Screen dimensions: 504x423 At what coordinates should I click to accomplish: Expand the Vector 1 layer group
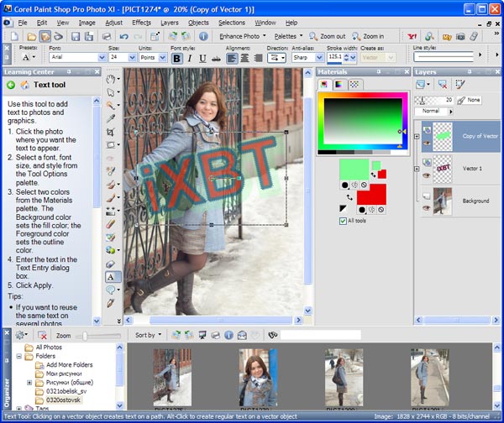tap(417, 168)
